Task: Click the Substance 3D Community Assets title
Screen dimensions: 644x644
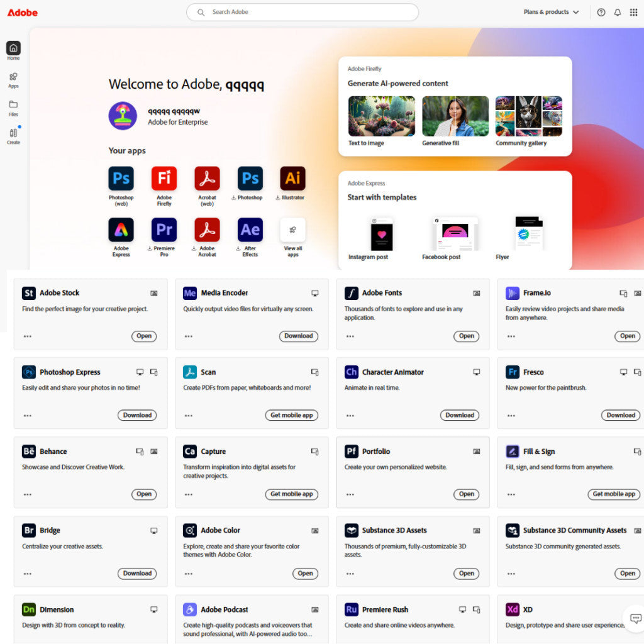Action: (x=575, y=530)
